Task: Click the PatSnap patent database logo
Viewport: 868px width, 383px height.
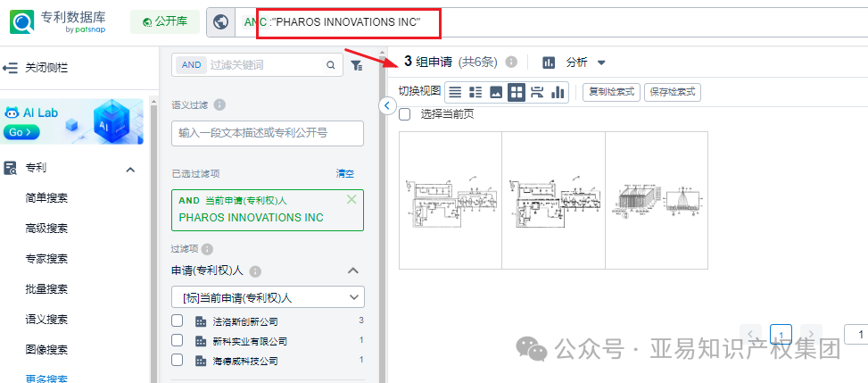Action: point(58,22)
